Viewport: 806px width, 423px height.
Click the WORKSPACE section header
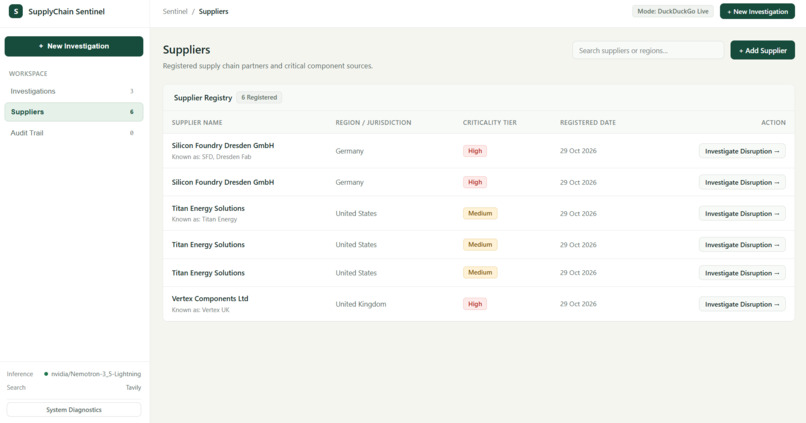click(28, 73)
